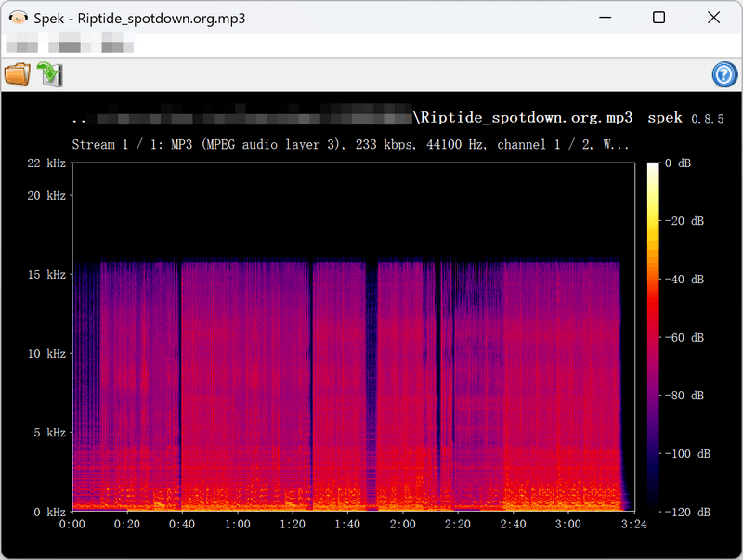Minimize the Spek window

tap(605, 18)
